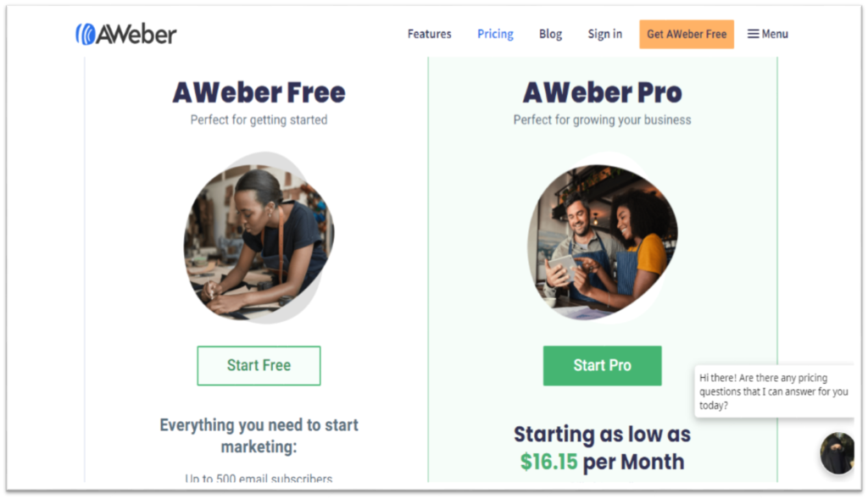Image resolution: width=868 pixels, height=499 pixels.
Task: Click Sign in
Action: point(604,34)
